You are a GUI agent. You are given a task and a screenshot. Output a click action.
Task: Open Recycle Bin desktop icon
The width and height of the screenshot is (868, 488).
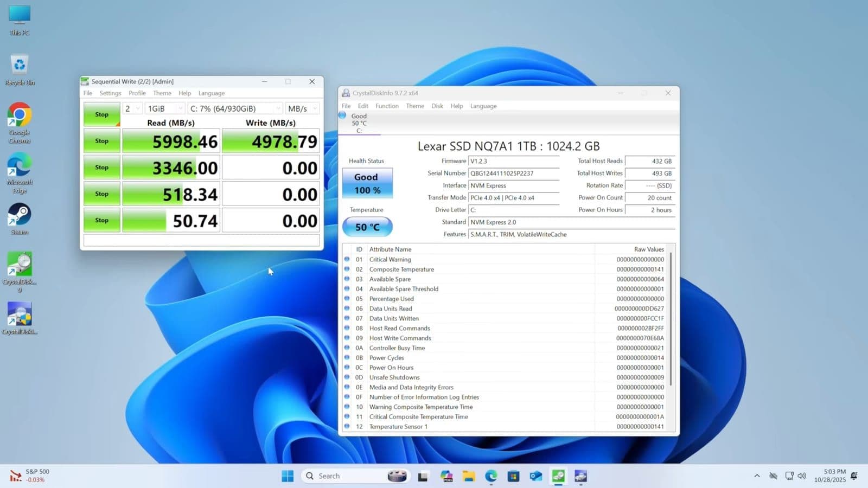[x=20, y=70]
